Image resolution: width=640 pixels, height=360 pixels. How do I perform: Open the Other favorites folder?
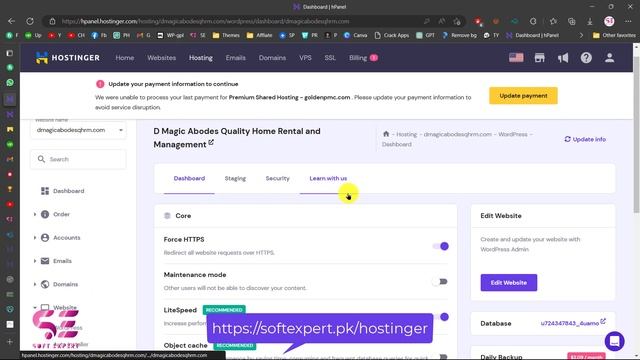click(614, 36)
